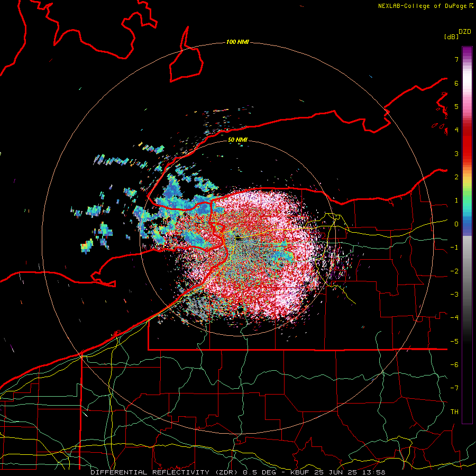Image resolution: width=476 pixels, height=476 pixels.
Task: Click the 100 NMI range ring label
Action: [237, 42]
